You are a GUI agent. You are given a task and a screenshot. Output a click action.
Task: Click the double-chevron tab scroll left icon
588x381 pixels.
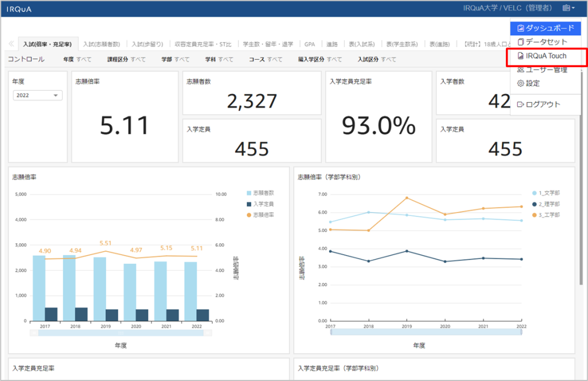coord(11,44)
